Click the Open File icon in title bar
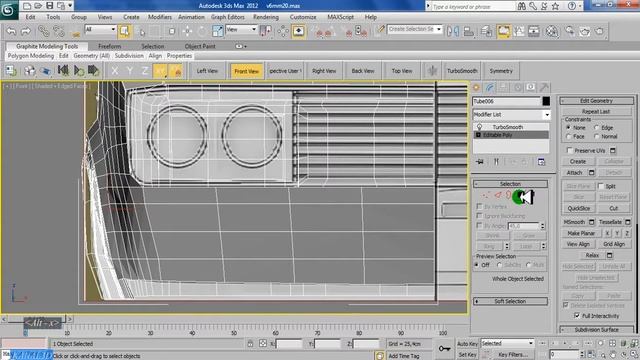The image size is (640, 360). click(38, 6)
